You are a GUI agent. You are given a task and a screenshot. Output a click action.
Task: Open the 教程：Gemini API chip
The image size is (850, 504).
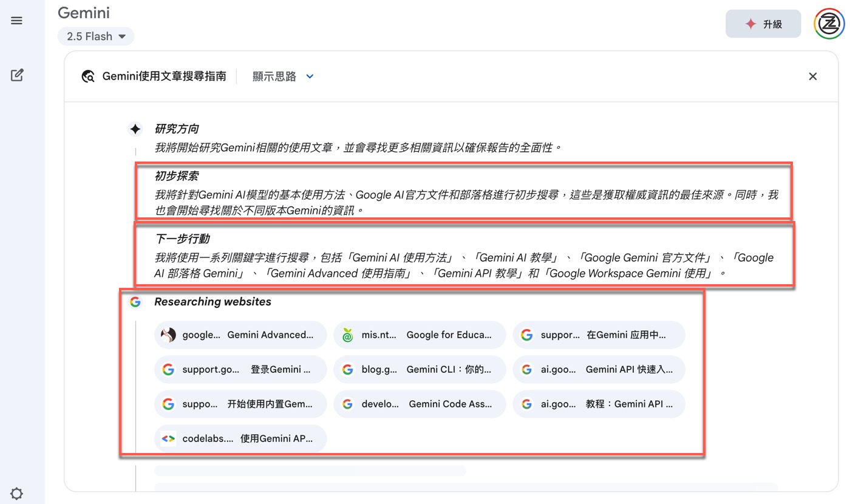point(599,404)
